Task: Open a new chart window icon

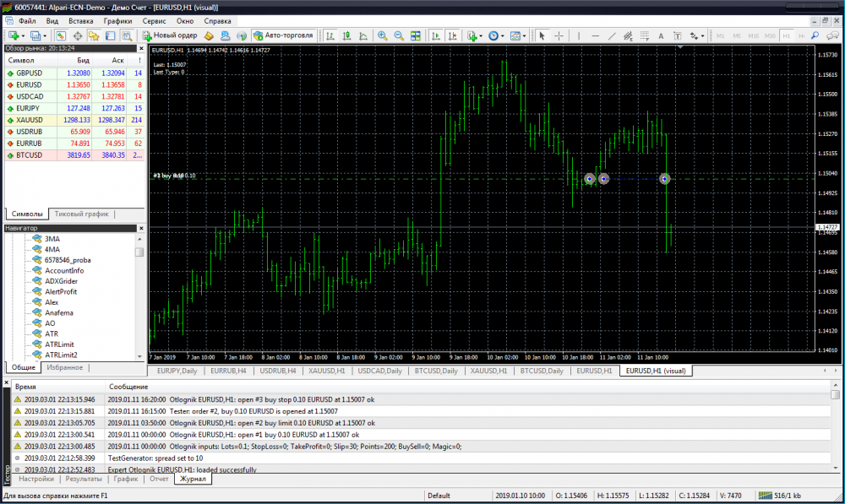Action: point(14,35)
